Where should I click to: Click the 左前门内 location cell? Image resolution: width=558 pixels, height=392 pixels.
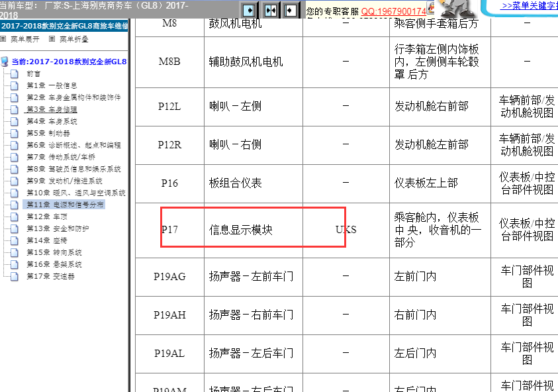point(440,277)
